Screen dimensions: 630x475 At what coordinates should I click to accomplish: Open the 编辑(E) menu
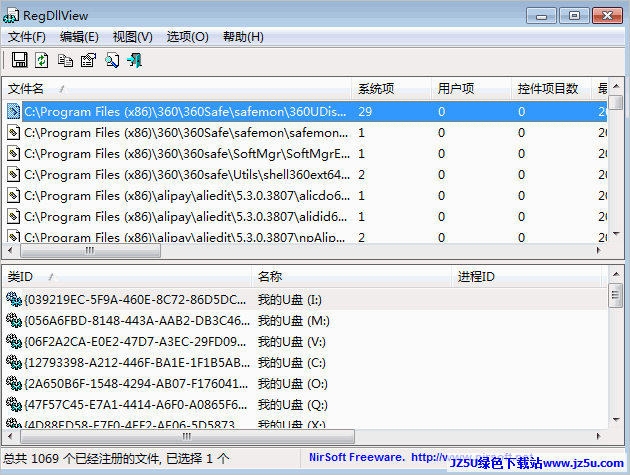[79, 37]
